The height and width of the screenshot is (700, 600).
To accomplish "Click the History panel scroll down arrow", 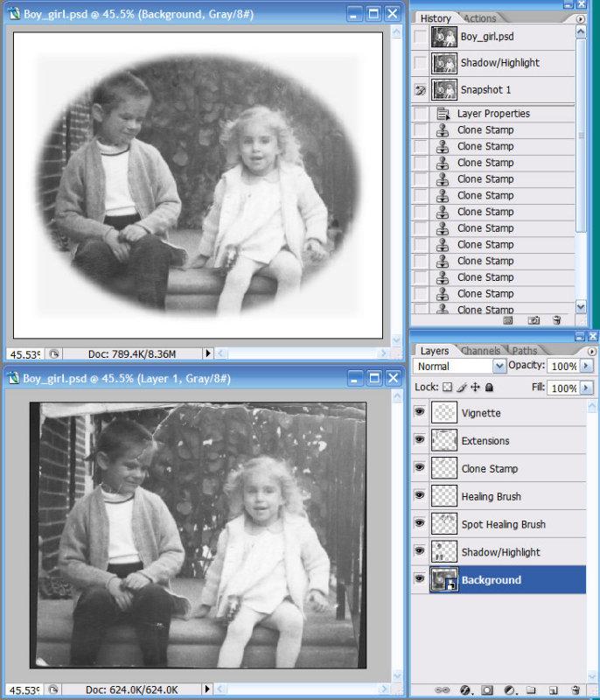I will click(581, 307).
